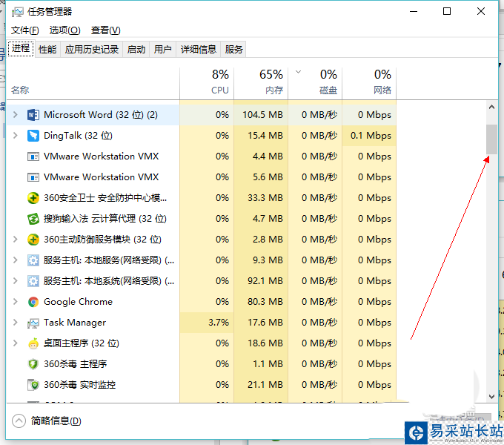Screen dimensions: 504x445
Task: Click the vertical scrollbar thumb
Action: 491,139
